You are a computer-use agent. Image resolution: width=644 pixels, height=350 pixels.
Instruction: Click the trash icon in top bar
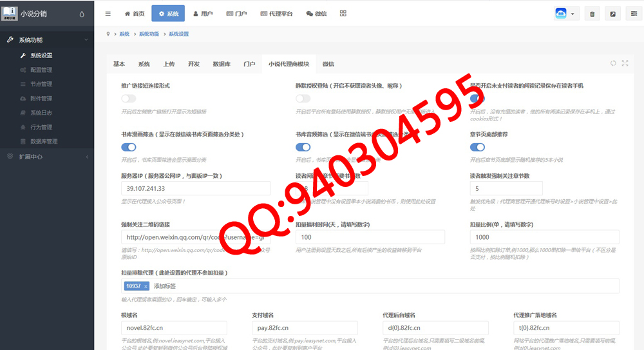click(x=592, y=14)
